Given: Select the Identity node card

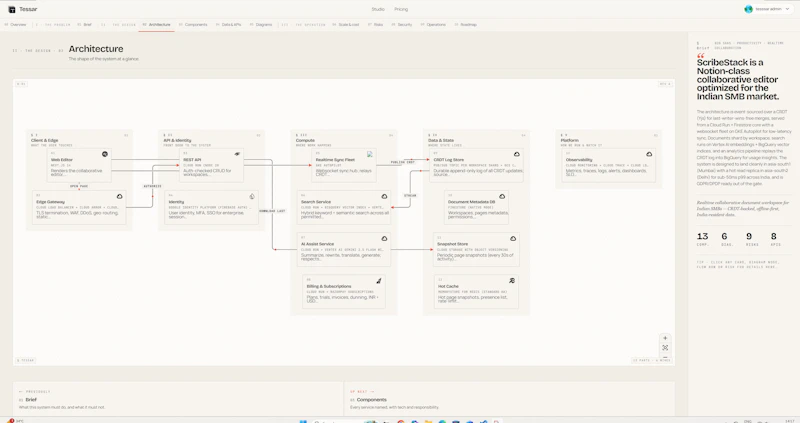Looking at the screenshot, I should [212, 207].
